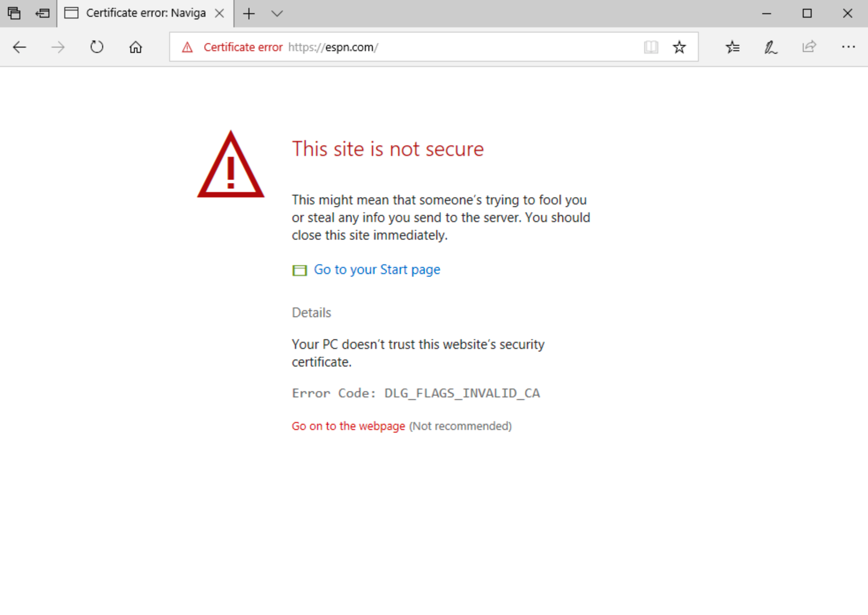Image resolution: width=868 pixels, height=615 pixels.
Task: Click the Certificate error warning triangle
Action: (x=187, y=47)
